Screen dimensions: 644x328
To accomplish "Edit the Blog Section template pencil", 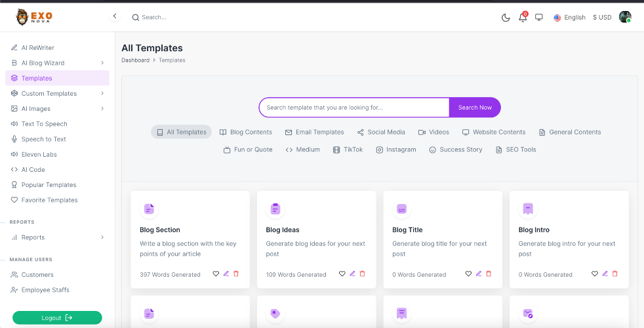I will [226, 274].
